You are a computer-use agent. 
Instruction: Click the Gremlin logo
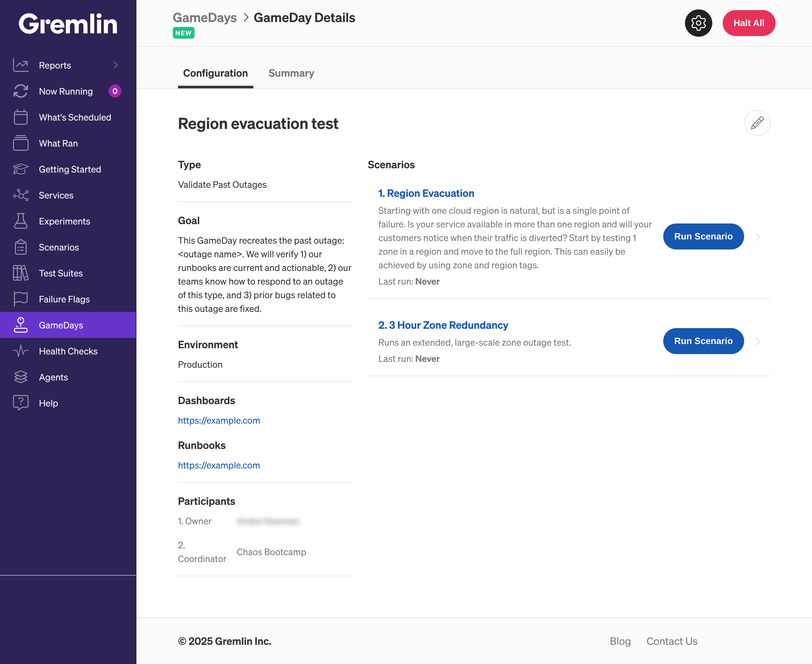(68, 24)
